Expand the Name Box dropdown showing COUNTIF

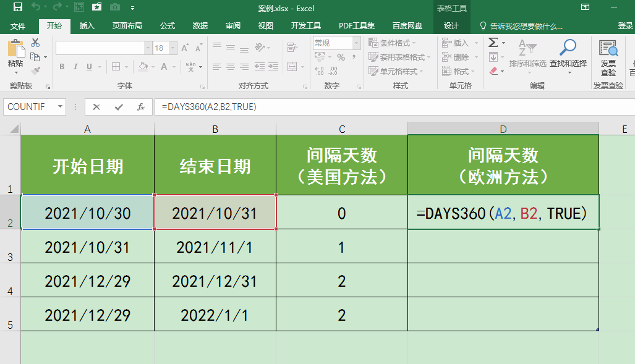[x=59, y=106]
